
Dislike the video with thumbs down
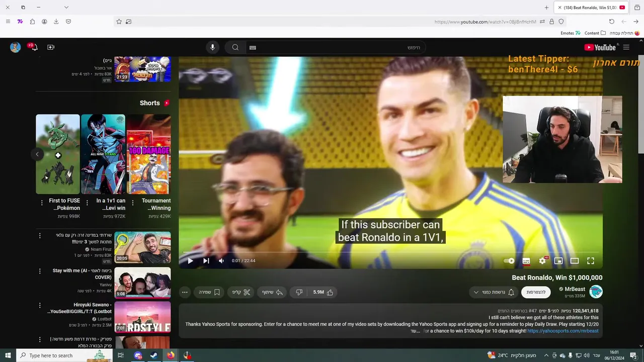pos(299,292)
